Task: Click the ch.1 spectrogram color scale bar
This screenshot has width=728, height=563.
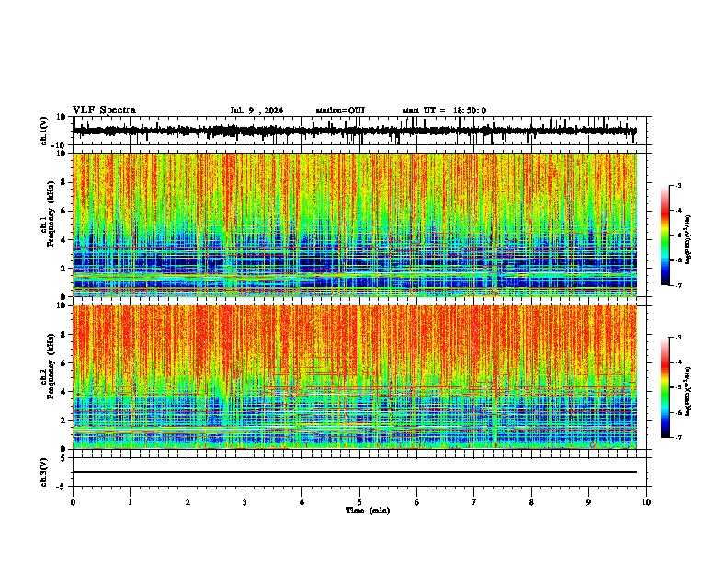Action: pos(665,236)
